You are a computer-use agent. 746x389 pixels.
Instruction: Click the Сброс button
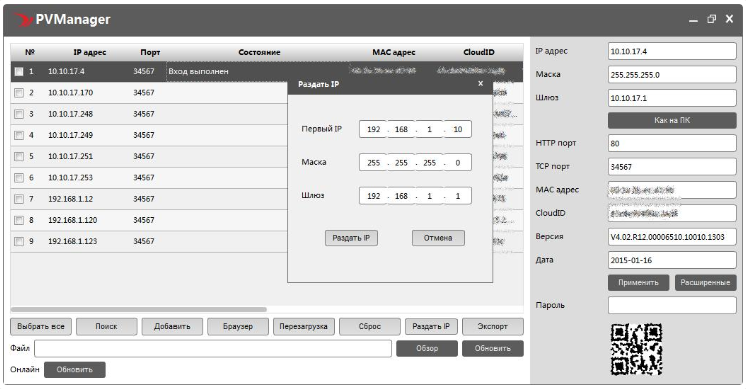click(370, 327)
